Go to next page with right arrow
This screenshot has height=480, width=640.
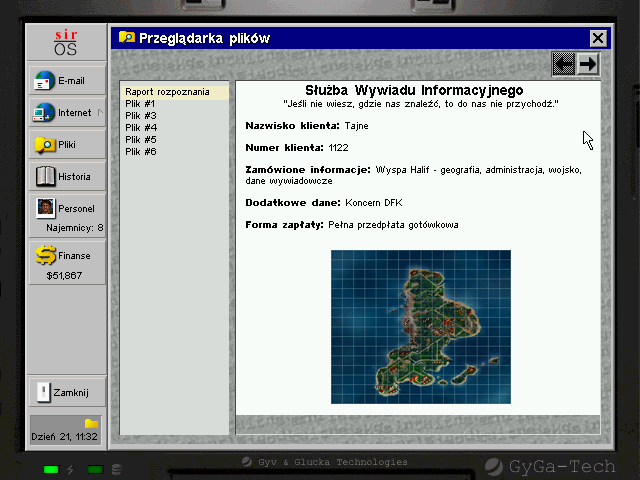588,64
